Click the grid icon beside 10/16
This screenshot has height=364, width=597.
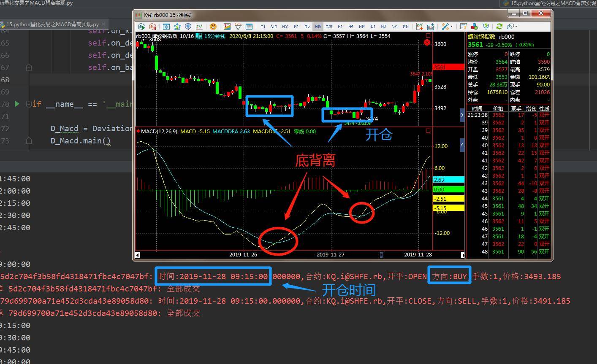coord(199,36)
